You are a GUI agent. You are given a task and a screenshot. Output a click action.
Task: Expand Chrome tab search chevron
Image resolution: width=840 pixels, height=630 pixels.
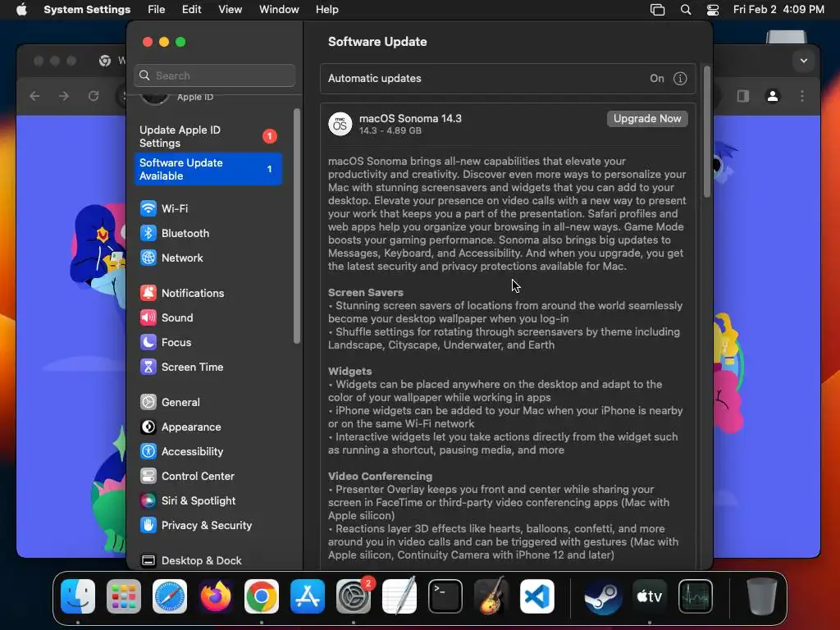[804, 61]
